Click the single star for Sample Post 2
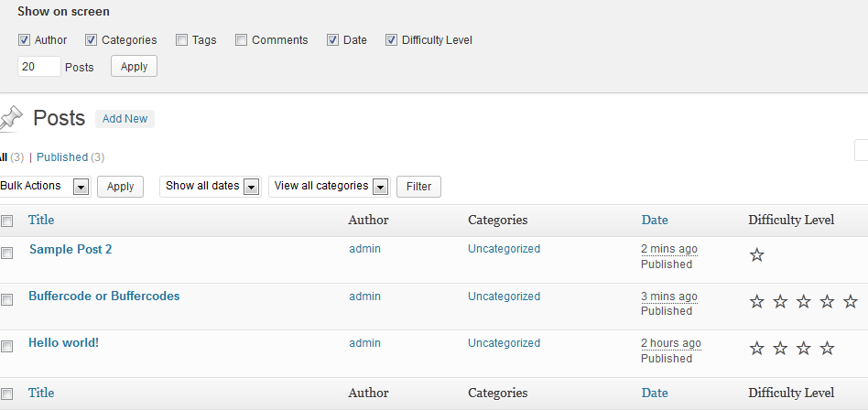This screenshot has height=410, width=868. pos(756,255)
